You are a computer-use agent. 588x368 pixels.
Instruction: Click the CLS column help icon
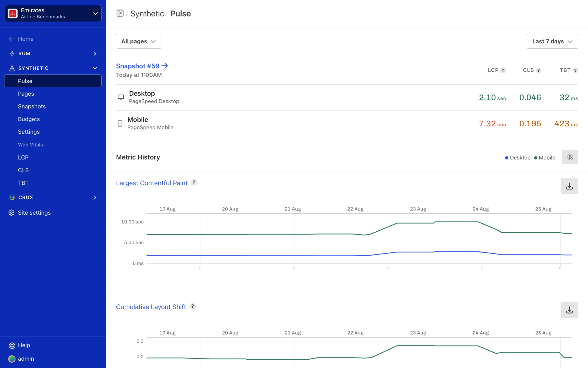[539, 70]
